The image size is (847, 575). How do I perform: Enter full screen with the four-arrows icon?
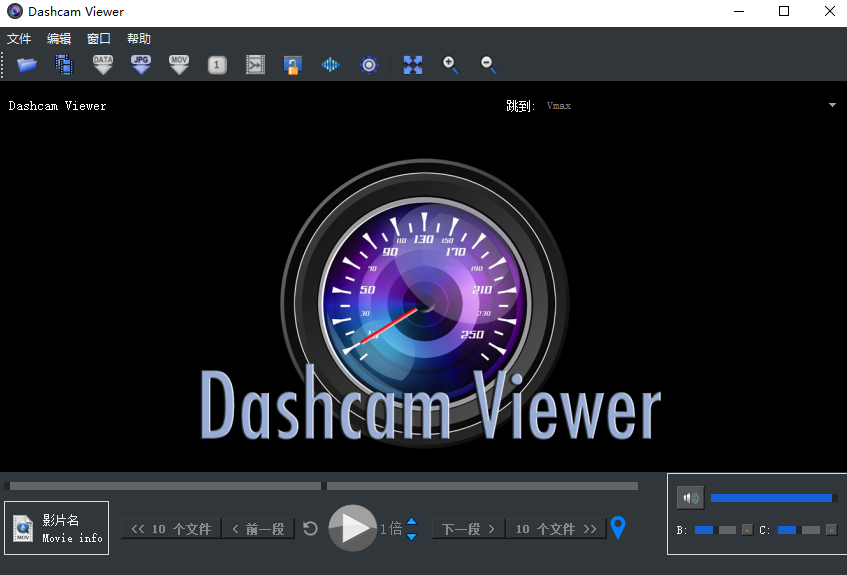pyautogui.click(x=413, y=65)
